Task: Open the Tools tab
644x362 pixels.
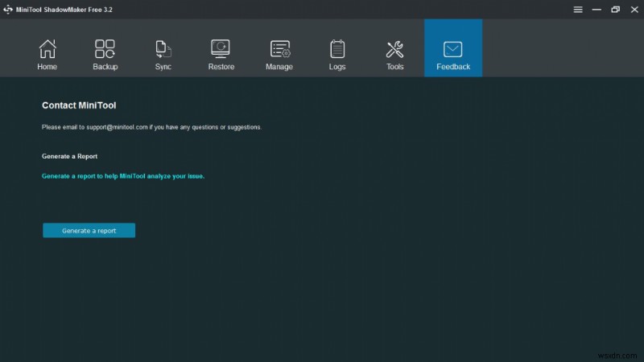Action: tap(394, 55)
